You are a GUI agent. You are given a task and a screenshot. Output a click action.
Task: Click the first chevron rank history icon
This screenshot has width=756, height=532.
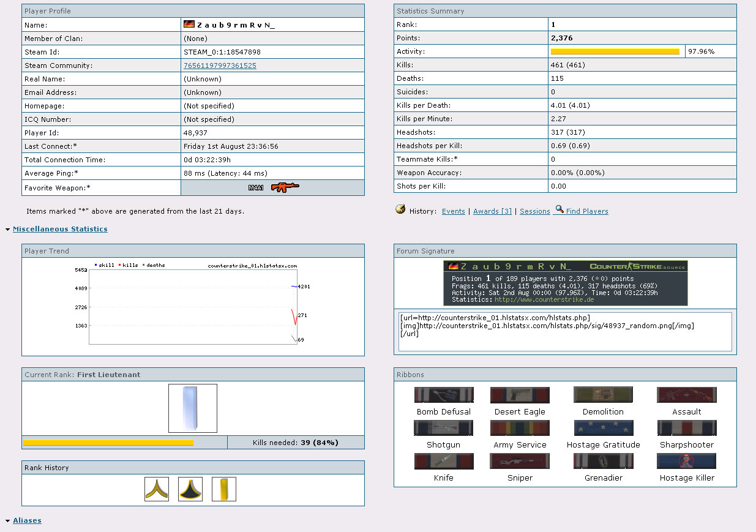(x=157, y=489)
